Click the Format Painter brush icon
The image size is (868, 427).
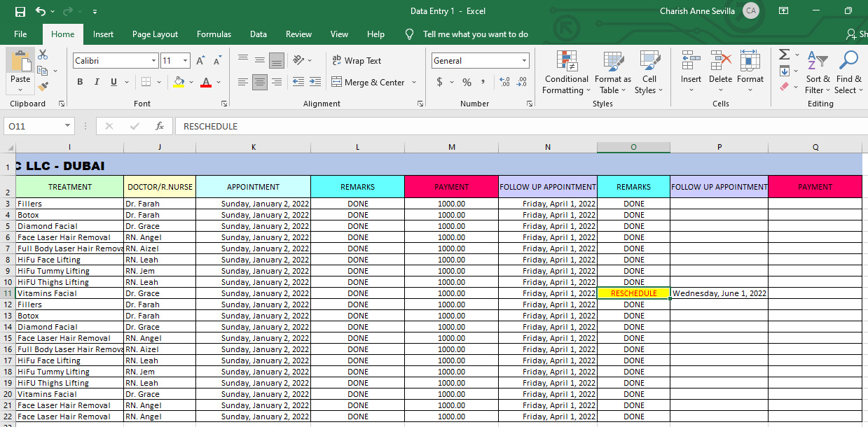coord(43,87)
